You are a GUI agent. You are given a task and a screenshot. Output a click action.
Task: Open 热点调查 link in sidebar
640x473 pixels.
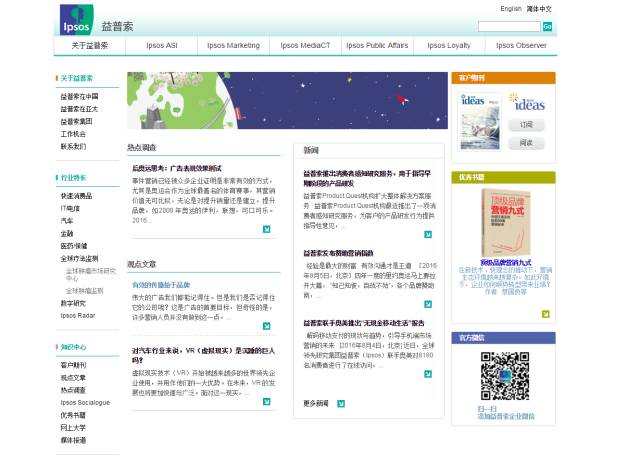point(73,390)
